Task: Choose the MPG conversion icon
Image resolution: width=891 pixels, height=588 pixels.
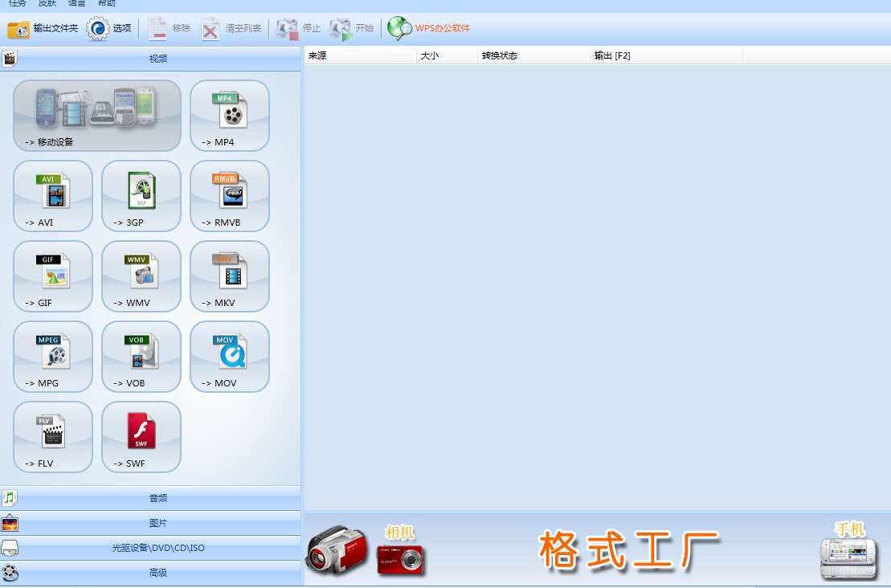Action: [53, 357]
